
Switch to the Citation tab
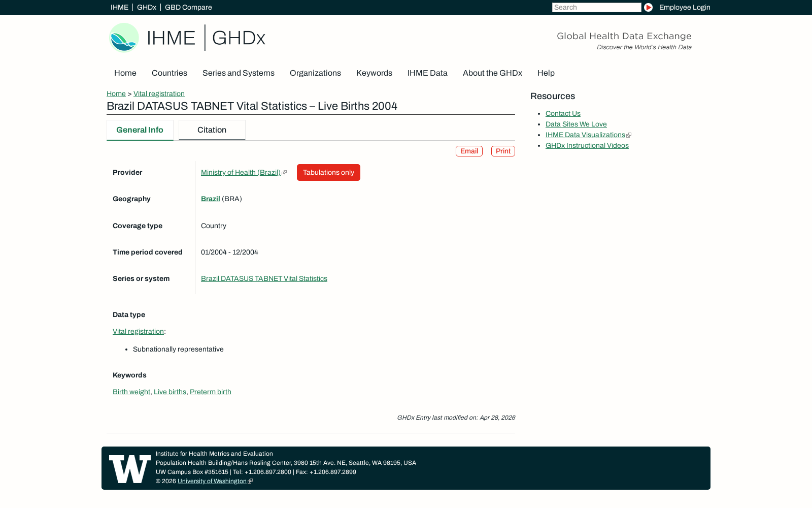click(212, 130)
